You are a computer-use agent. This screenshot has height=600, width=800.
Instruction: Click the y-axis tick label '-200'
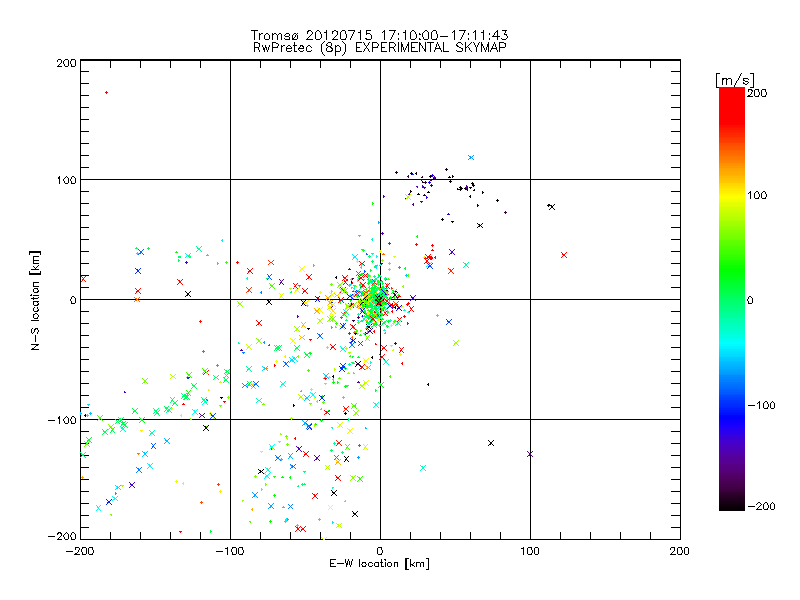[x=62, y=536]
